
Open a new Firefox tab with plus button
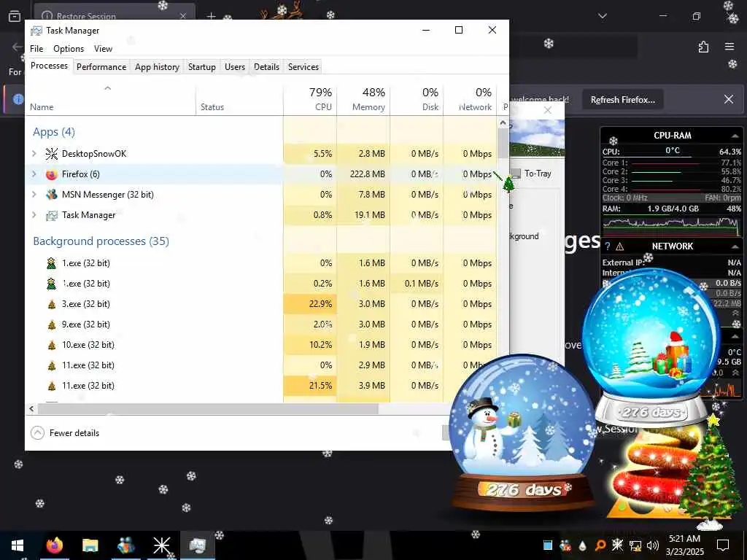click(x=211, y=16)
